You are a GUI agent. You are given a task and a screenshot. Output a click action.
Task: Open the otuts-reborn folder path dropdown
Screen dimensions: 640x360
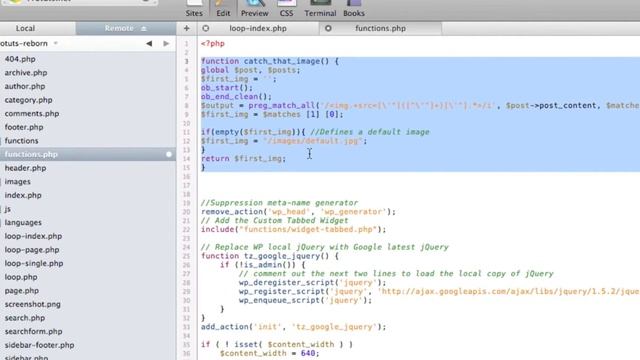click(29, 43)
